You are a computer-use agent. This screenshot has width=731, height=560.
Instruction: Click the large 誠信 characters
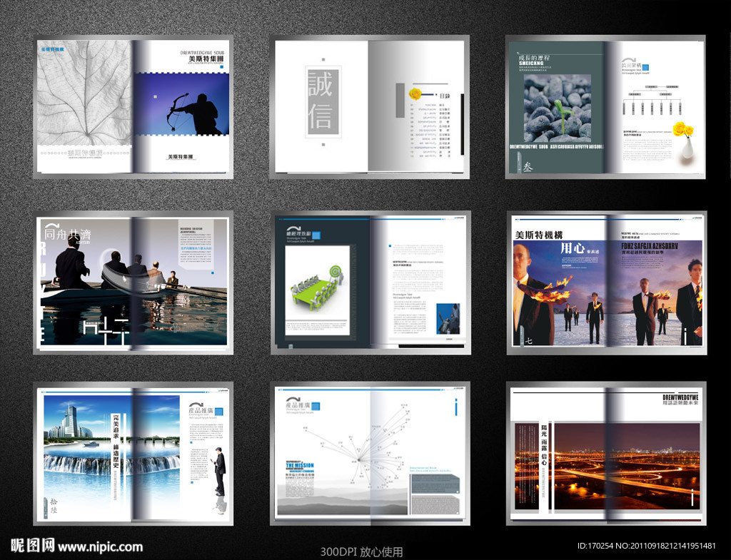[320, 101]
